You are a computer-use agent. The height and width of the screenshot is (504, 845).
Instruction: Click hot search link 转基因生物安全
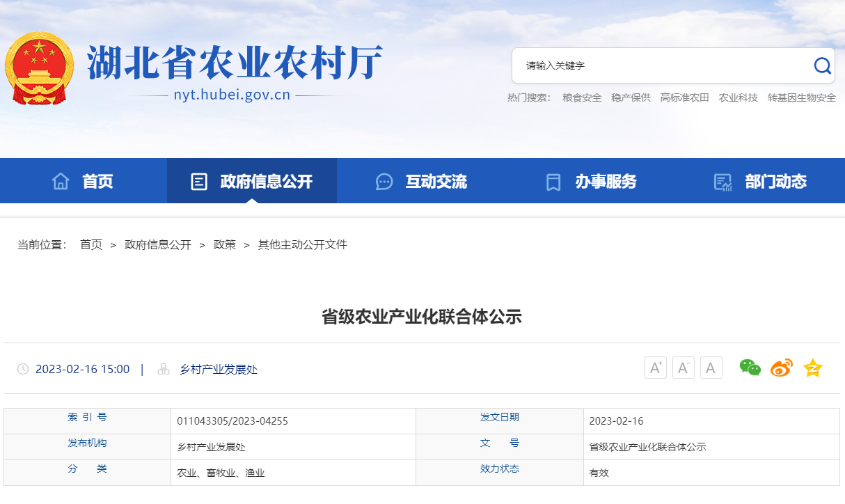[x=801, y=97]
